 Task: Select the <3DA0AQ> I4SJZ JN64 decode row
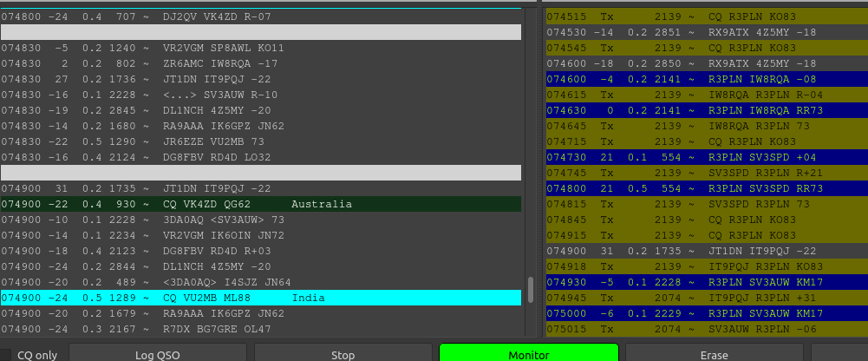tap(261, 282)
